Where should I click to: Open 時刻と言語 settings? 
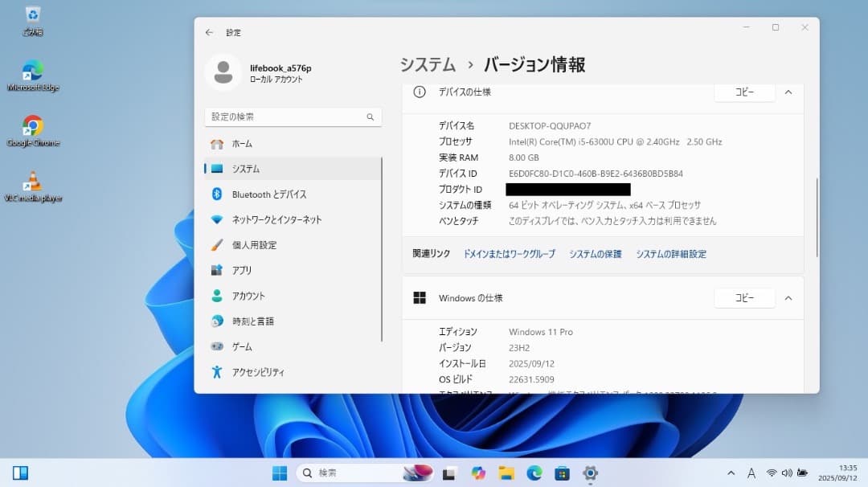tap(256, 321)
